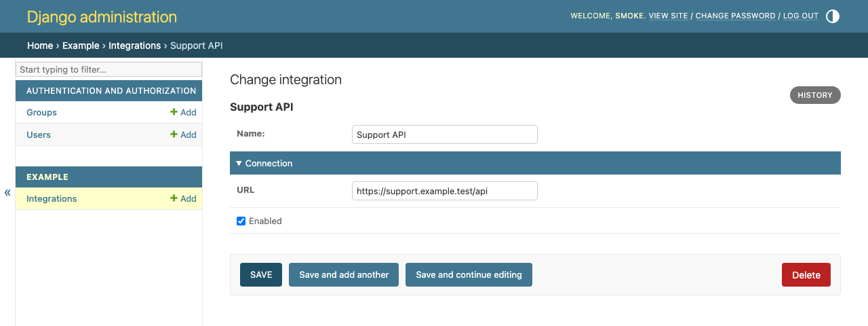Viewport: 868px width, 326px height.
Task: Open the History button
Action: 815,95
